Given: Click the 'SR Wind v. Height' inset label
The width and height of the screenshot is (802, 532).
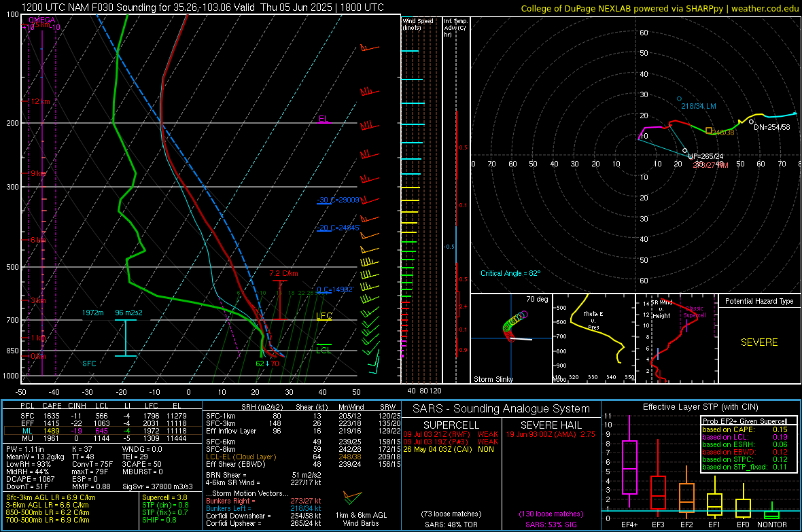Looking at the screenshot, I should (x=661, y=309).
